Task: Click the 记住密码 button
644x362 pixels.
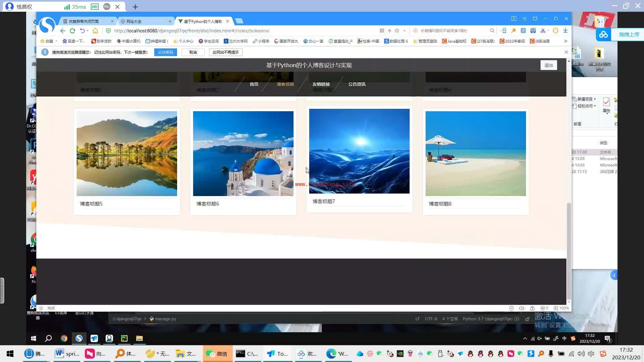Action: click(166, 52)
